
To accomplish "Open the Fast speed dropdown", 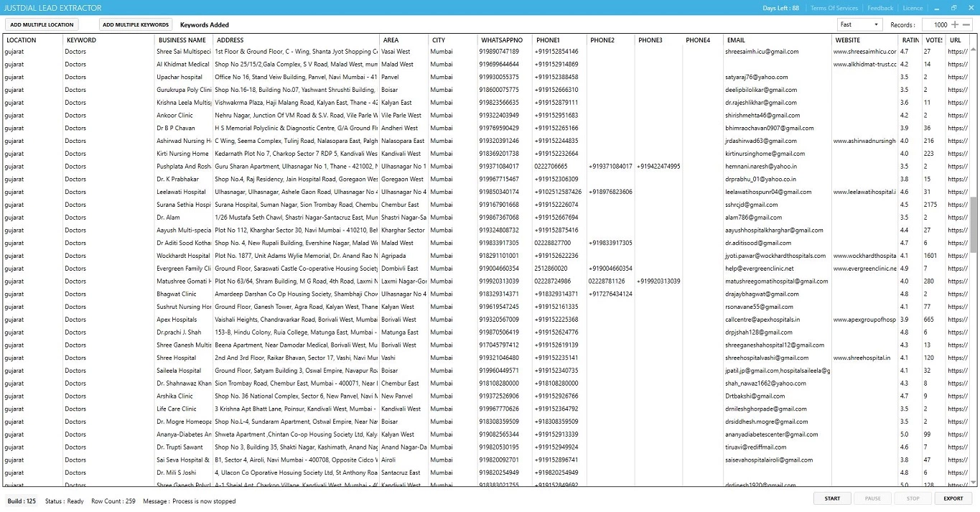I will point(859,24).
